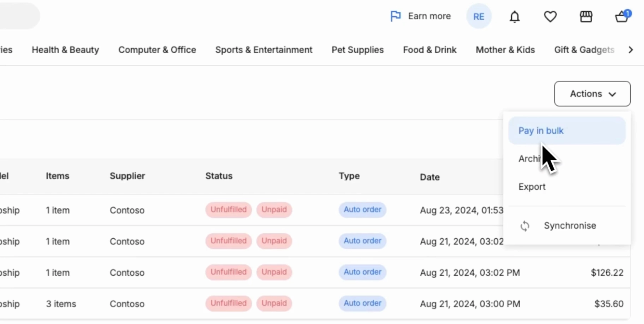Image resolution: width=644 pixels, height=324 pixels.
Task: Click Unpaid badge in Aug 23 row
Action: click(x=274, y=209)
